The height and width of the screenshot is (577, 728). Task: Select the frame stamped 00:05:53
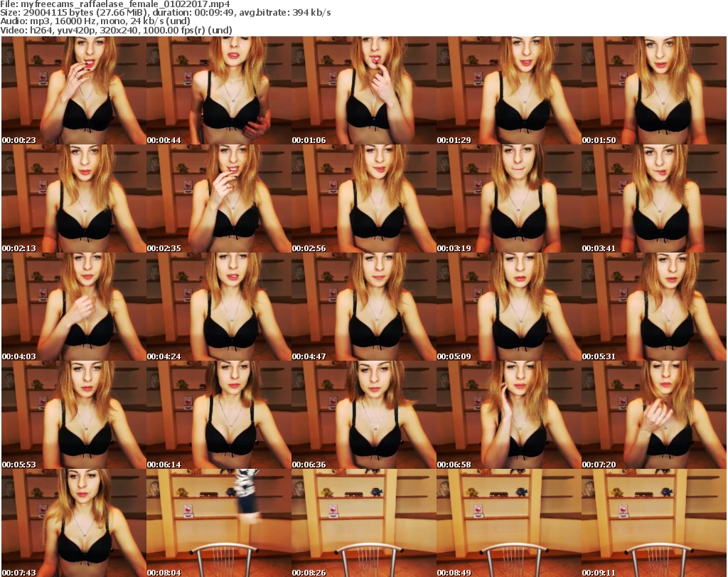click(74, 415)
